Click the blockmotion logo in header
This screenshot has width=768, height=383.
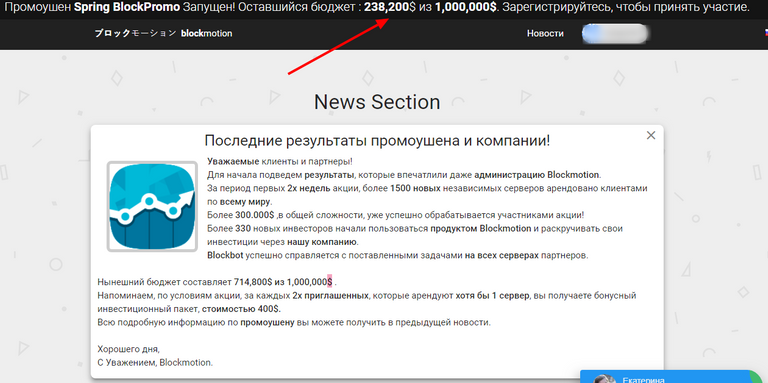163,33
